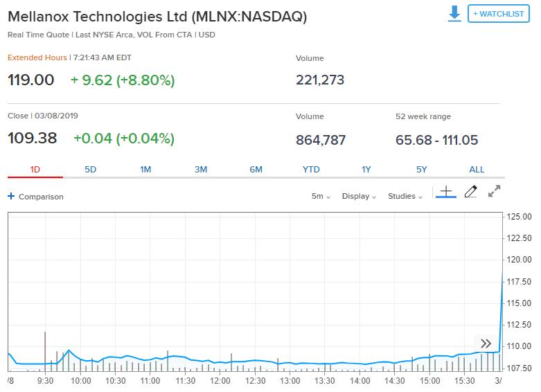Select the 1Y time range tab
This screenshot has width=541, height=392.
(x=366, y=170)
